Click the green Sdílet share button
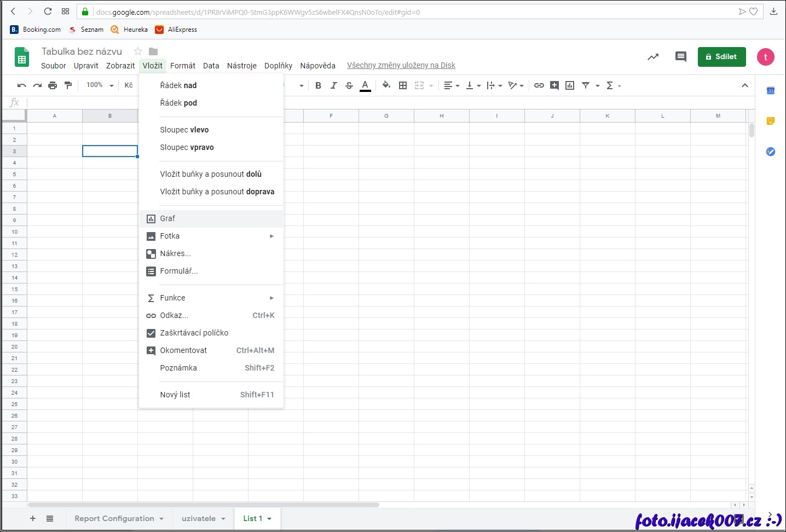The width and height of the screenshot is (786, 532). click(721, 57)
